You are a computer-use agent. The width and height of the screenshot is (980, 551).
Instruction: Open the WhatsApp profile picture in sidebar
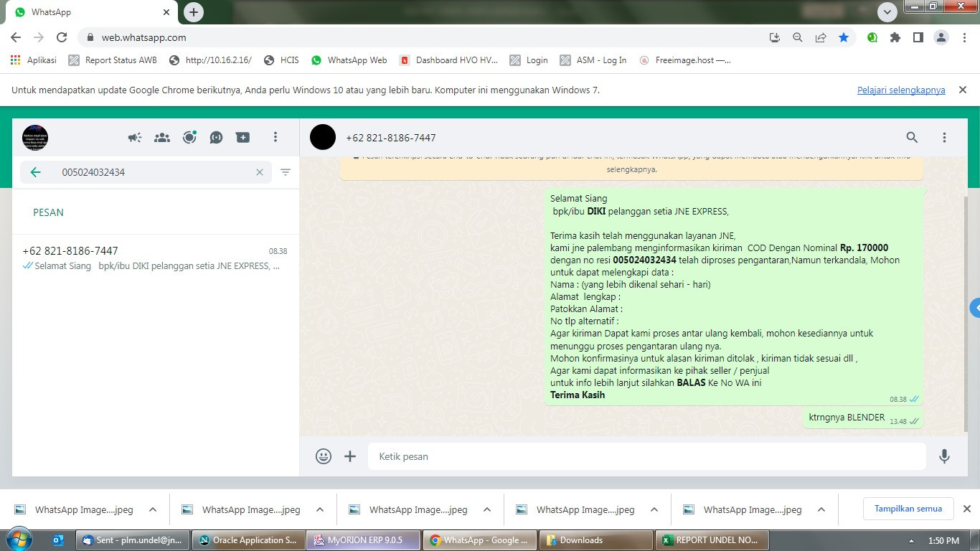pyautogui.click(x=35, y=137)
